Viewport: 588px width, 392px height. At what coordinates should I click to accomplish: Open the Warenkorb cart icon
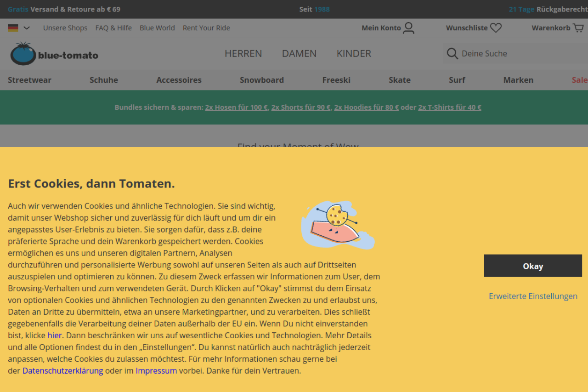click(578, 28)
